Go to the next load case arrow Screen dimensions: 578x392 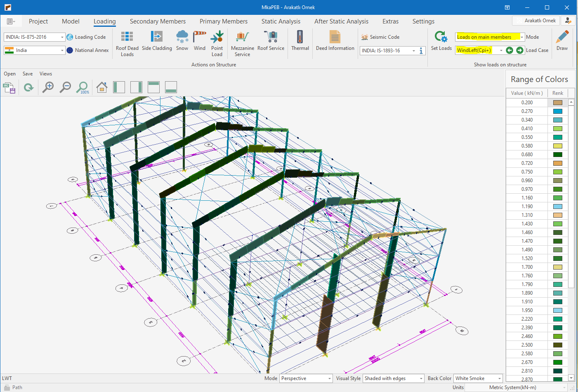tap(520, 50)
